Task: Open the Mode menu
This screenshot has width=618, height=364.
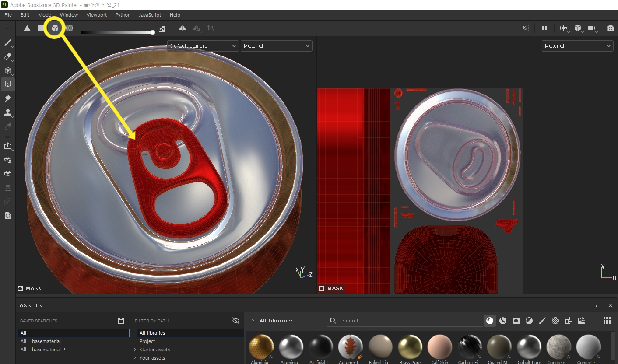Action: click(45, 15)
